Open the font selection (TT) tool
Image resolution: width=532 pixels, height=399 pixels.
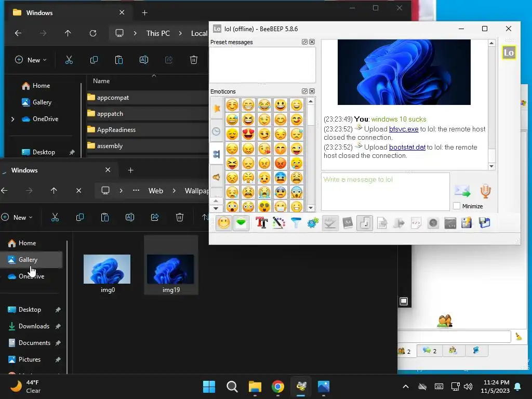tap(262, 223)
